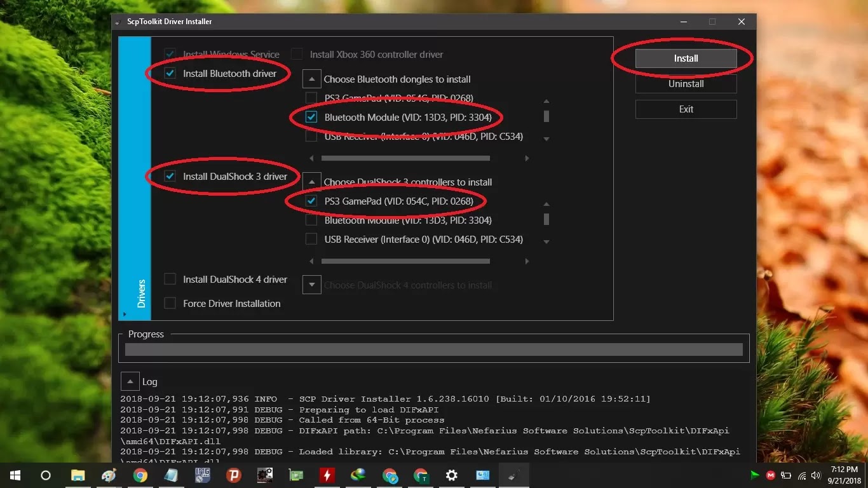Screen dimensions: 868x488
Task: Click the active ScpToolkit installer taskbar icon
Action: pos(513,475)
